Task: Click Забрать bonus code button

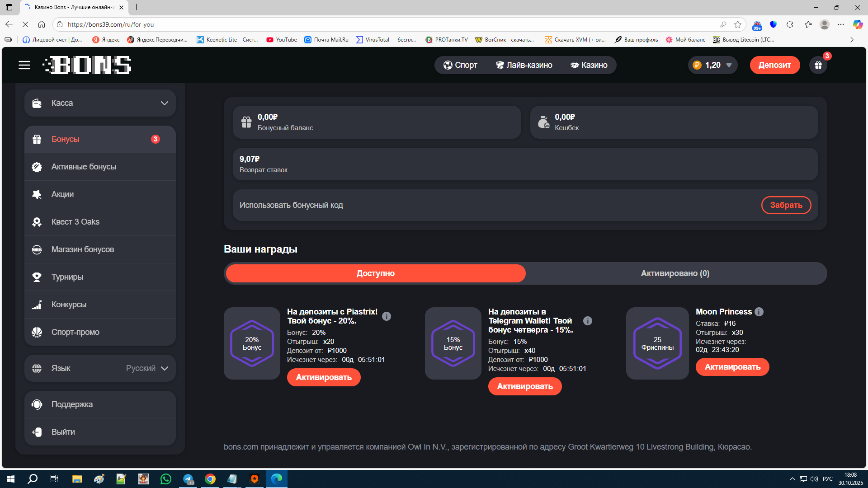Action: click(x=786, y=205)
